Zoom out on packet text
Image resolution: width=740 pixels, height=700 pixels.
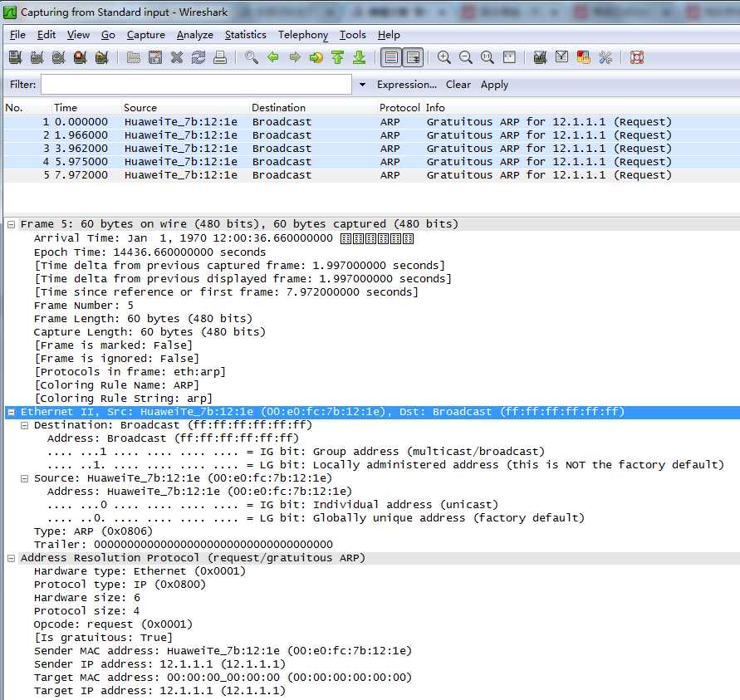466,57
